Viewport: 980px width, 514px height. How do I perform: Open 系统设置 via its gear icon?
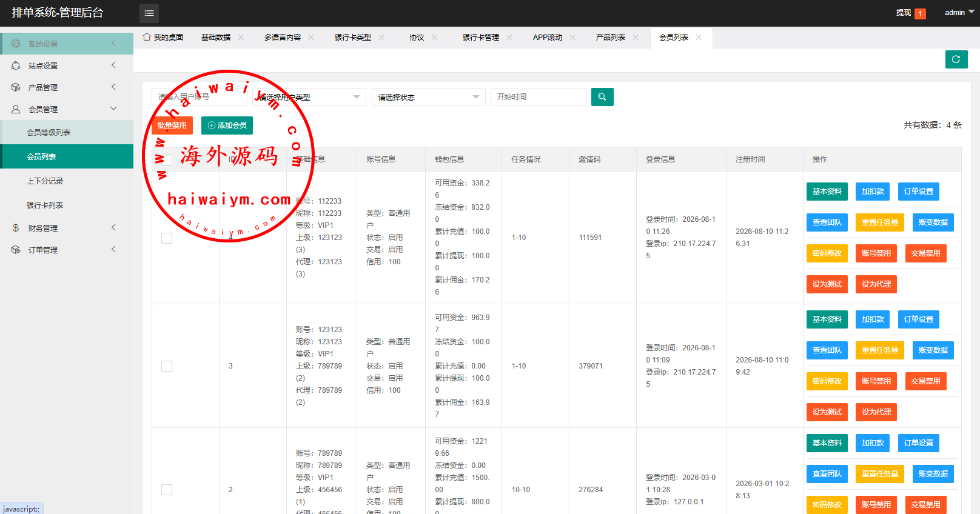[x=16, y=44]
